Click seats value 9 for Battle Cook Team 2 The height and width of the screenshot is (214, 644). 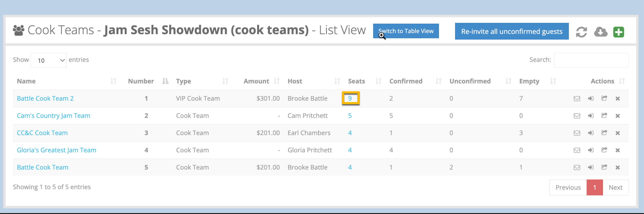pyautogui.click(x=350, y=99)
